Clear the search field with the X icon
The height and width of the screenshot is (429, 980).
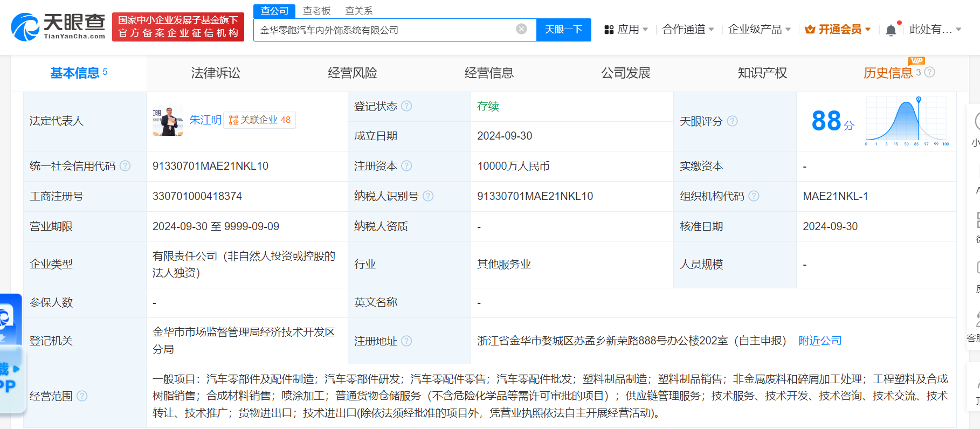tap(521, 29)
